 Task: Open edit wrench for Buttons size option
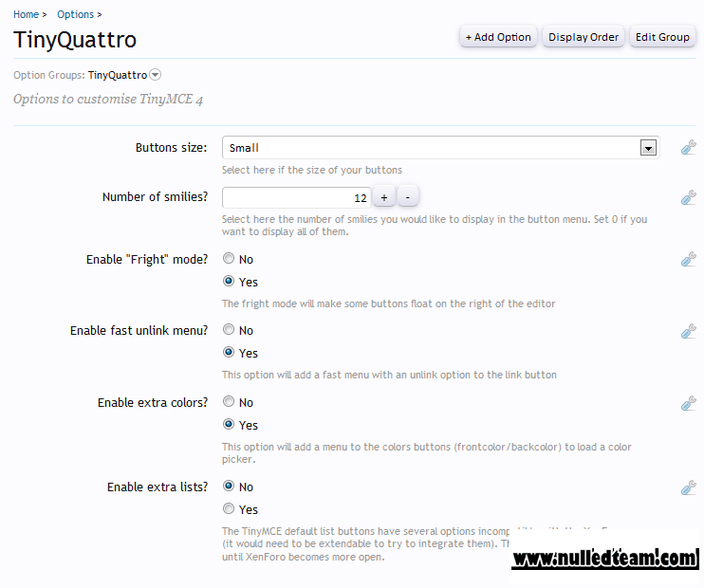coord(688,147)
